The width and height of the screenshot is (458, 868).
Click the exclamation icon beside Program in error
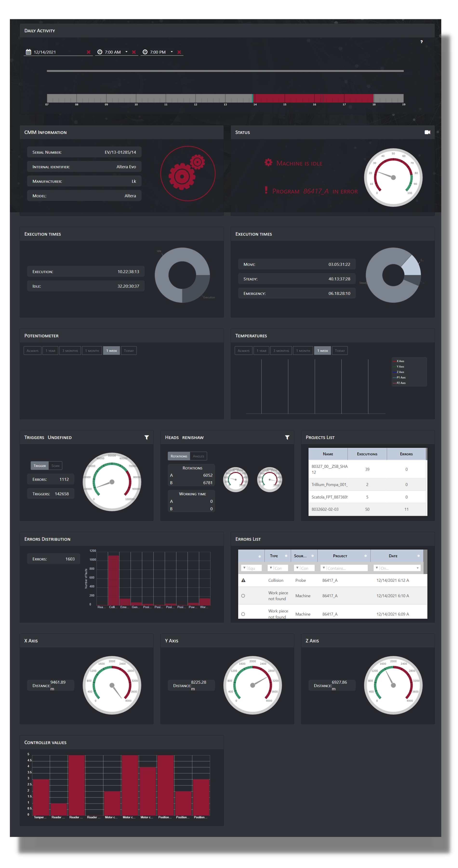pyautogui.click(x=266, y=190)
